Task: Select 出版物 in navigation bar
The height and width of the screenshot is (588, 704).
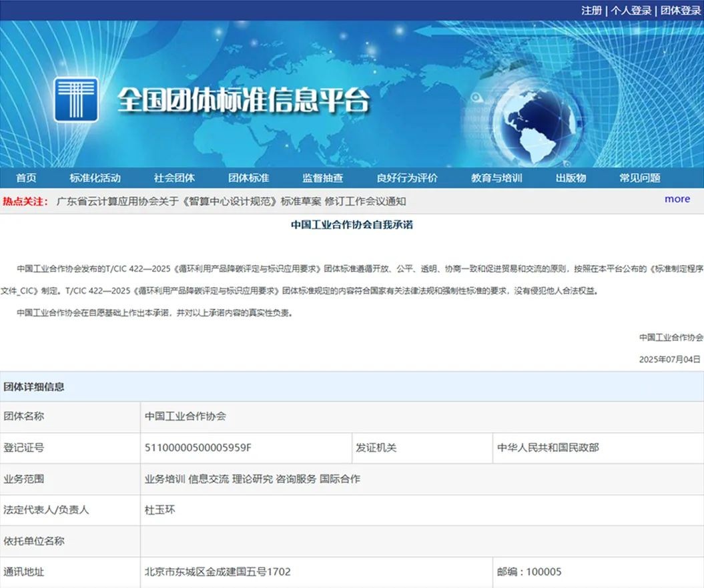Action: pos(571,178)
